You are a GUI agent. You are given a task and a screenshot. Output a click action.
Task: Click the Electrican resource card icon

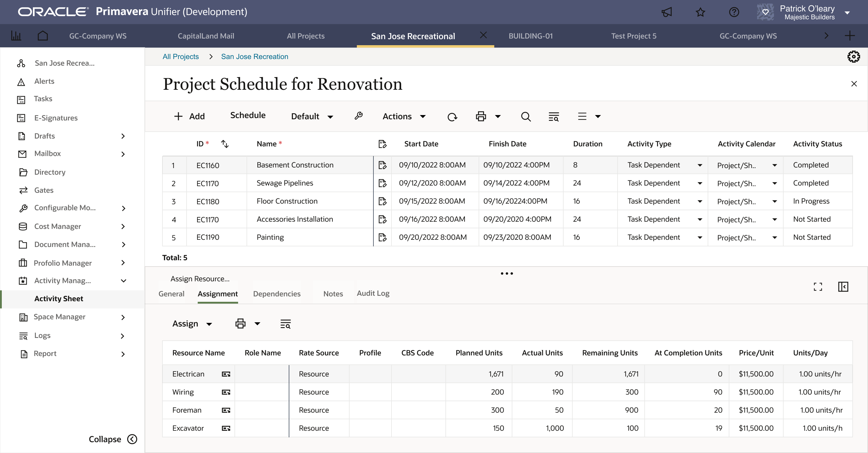pos(226,374)
